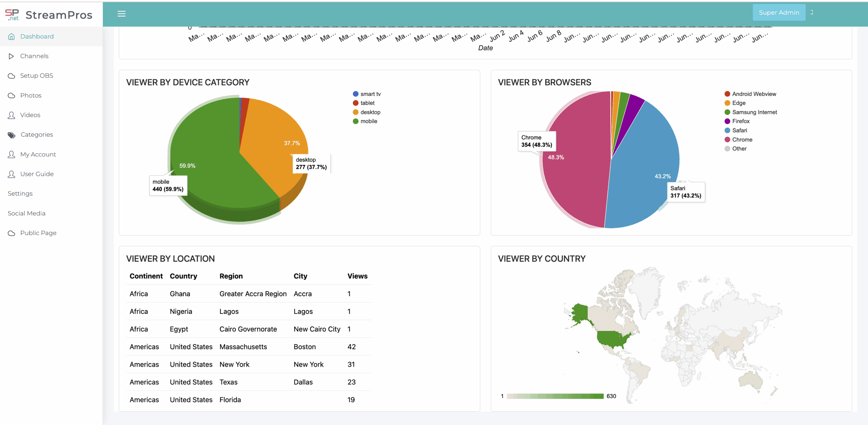Click the My Account person icon
This screenshot has height=425, width=868.
point(12,155)
